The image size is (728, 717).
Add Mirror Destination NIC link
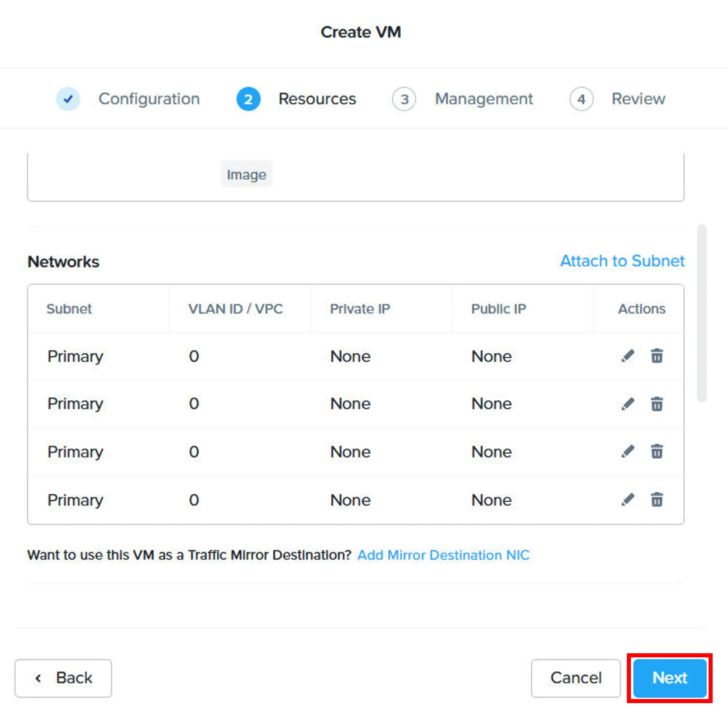pos(443,555)
